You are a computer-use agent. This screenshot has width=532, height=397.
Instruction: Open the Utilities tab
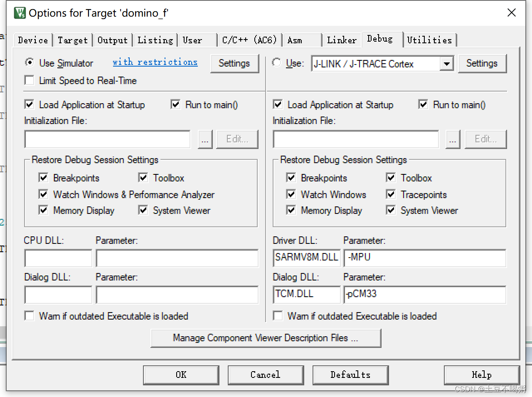(430, 40)
